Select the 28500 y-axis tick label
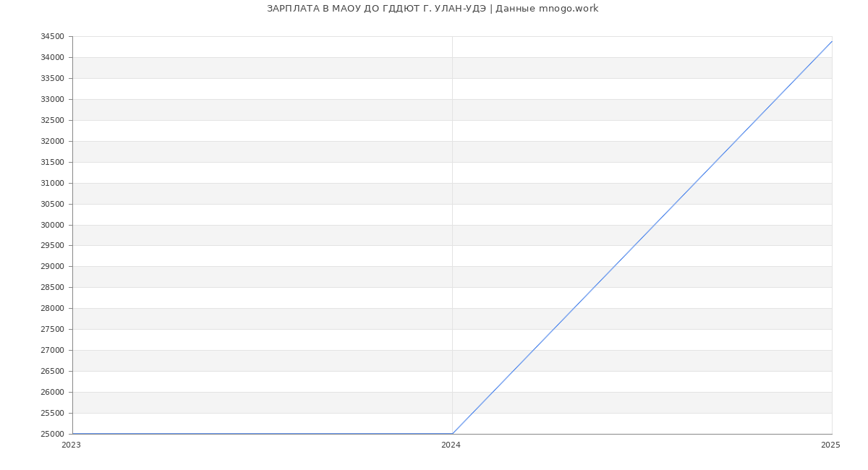This screenshot has width=868, height=470. click(52, 288)
